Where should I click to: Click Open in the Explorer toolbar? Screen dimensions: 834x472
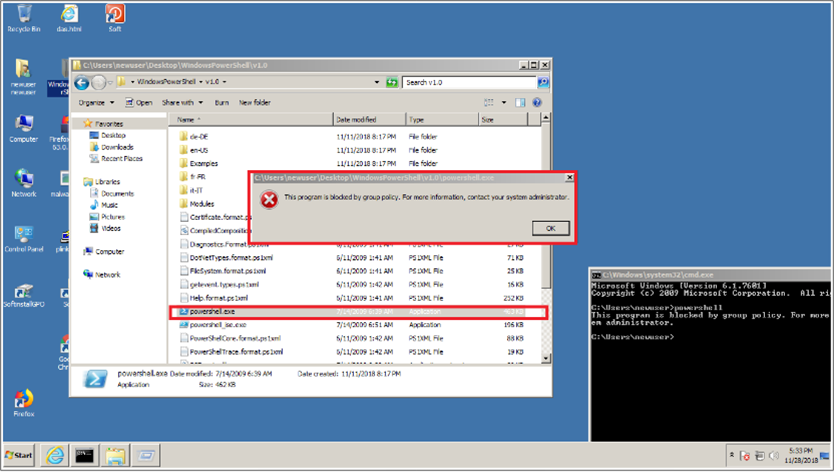pyautogui.click(x=139, y=103)
